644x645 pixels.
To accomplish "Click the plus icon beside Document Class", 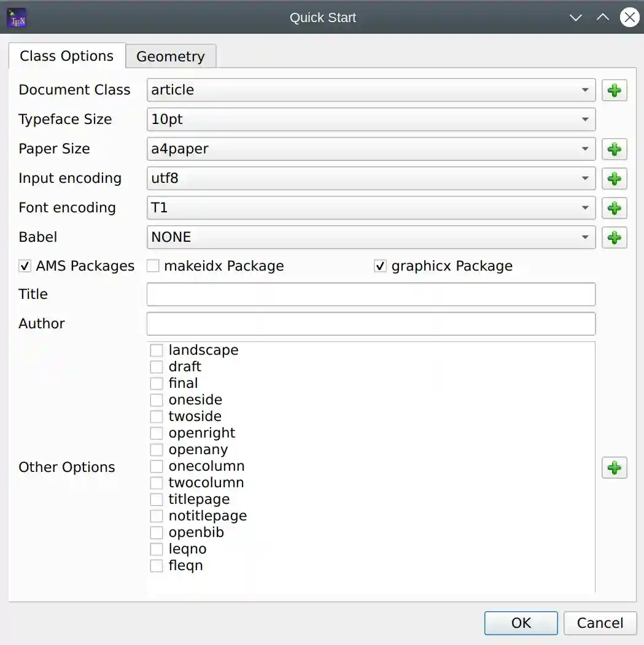I will point(614,90).
